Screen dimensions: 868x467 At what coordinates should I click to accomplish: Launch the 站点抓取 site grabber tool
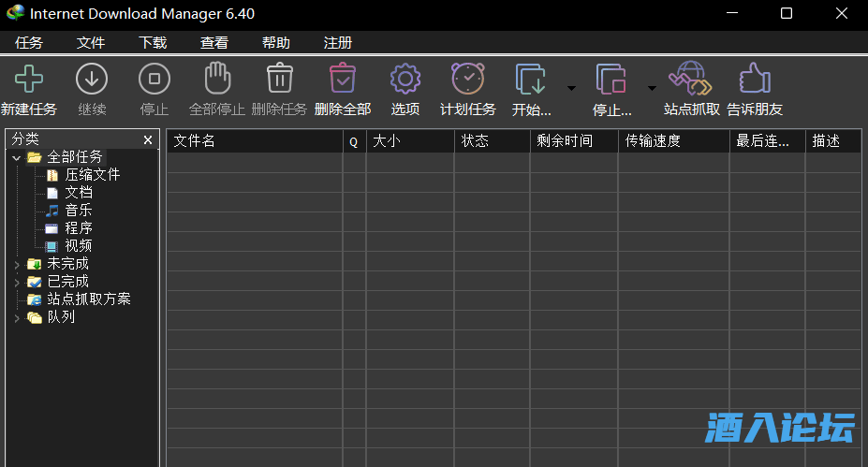(691, 80)
